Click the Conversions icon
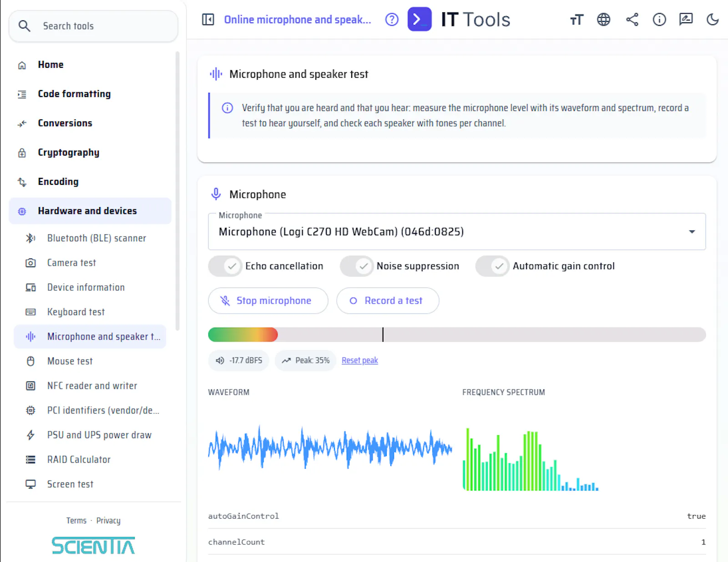 tap(22, 123)
